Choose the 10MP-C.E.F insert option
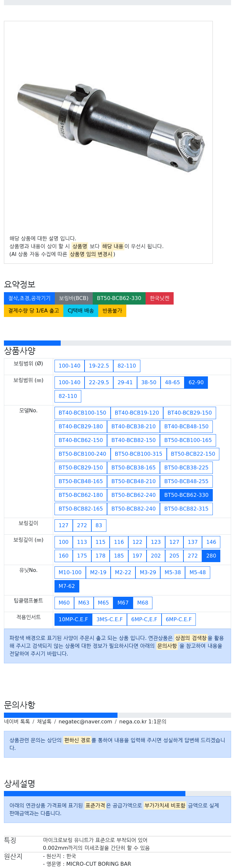This screenshot has height=868, width=235. click(x=73, y=619)
